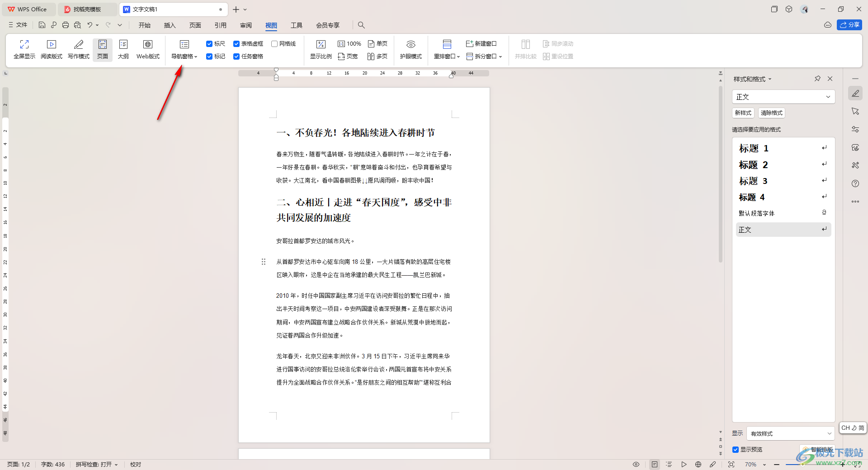Turn on eye protection mode

point(410,49)
